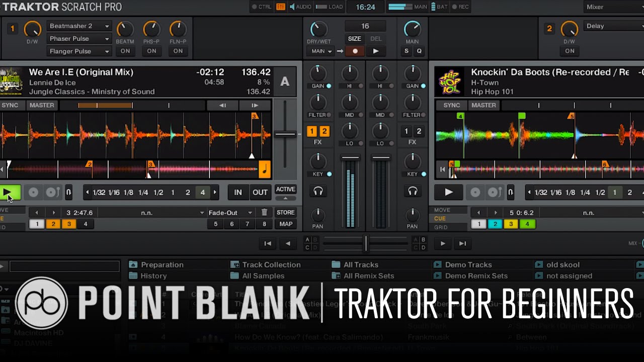The width and height of the screenshot is (644, 362).
Task: Click crossfader nudge left arrow
Action: coord(288,244)
